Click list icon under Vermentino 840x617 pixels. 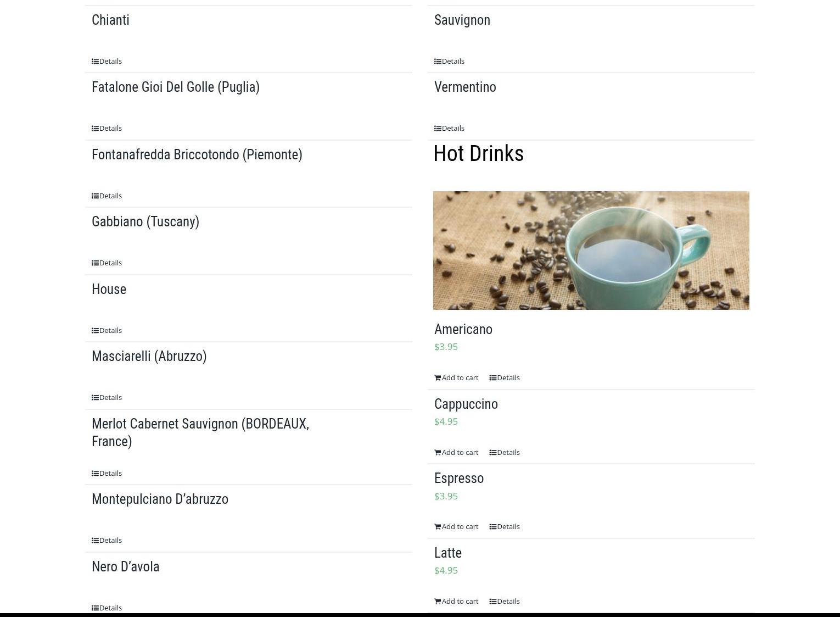coord(438,128)
